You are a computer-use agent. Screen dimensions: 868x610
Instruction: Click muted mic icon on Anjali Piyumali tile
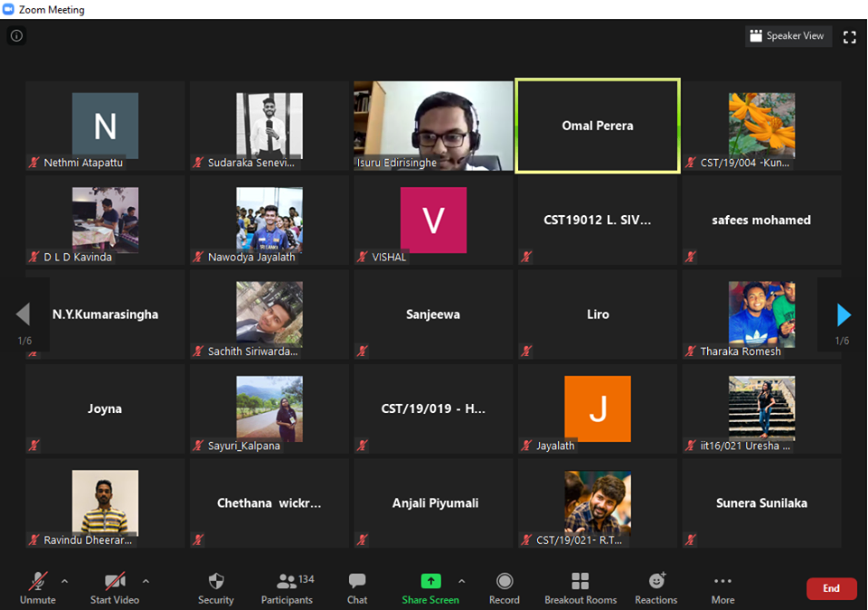click(363, 540)
